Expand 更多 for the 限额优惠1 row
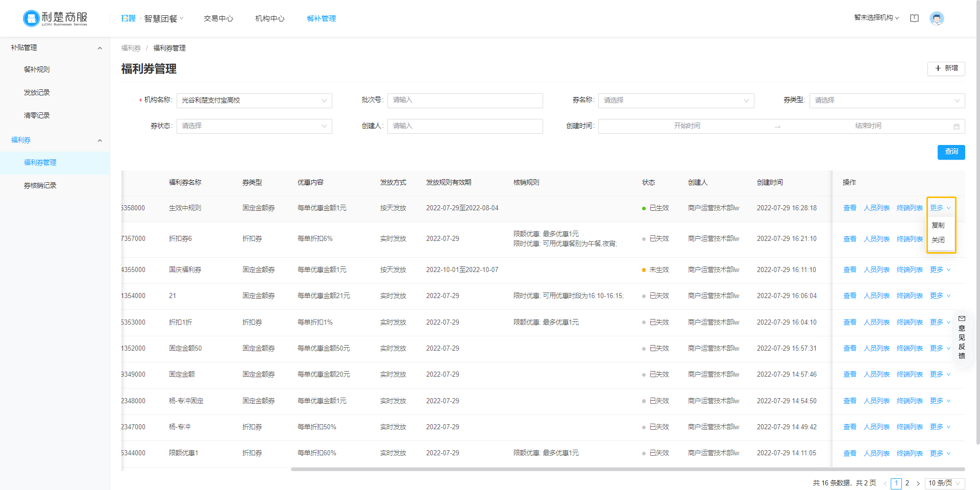Screen dimensions: 980x490 point(940,453)
